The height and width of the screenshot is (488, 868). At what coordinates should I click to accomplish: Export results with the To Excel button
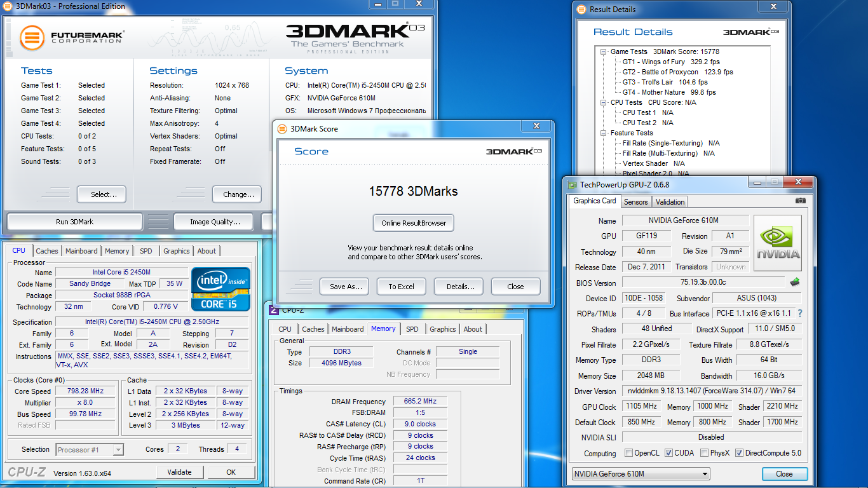tap(402, 287)
